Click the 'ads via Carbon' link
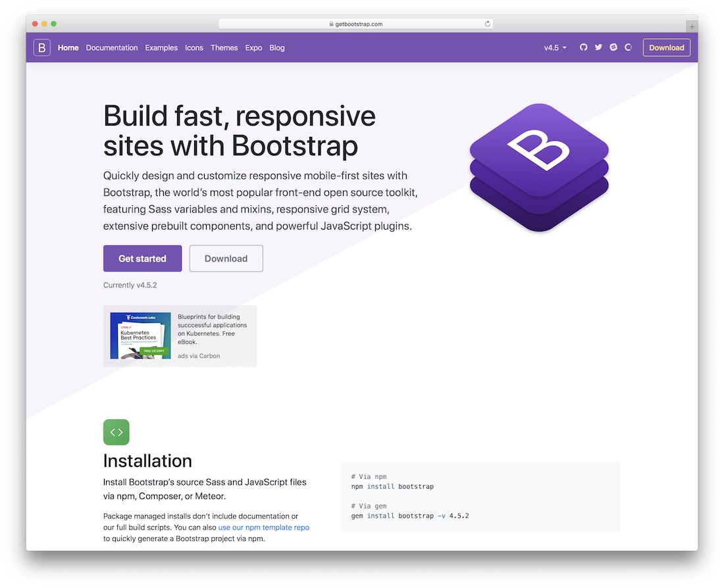The height and width of the screenshot is (588, 724). click(199, 356)
